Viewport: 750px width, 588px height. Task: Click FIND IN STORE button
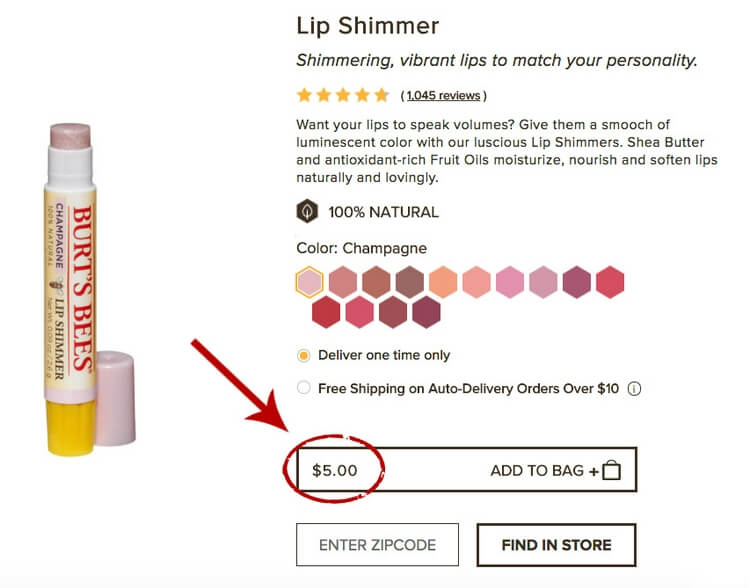[x=556, y=545]
